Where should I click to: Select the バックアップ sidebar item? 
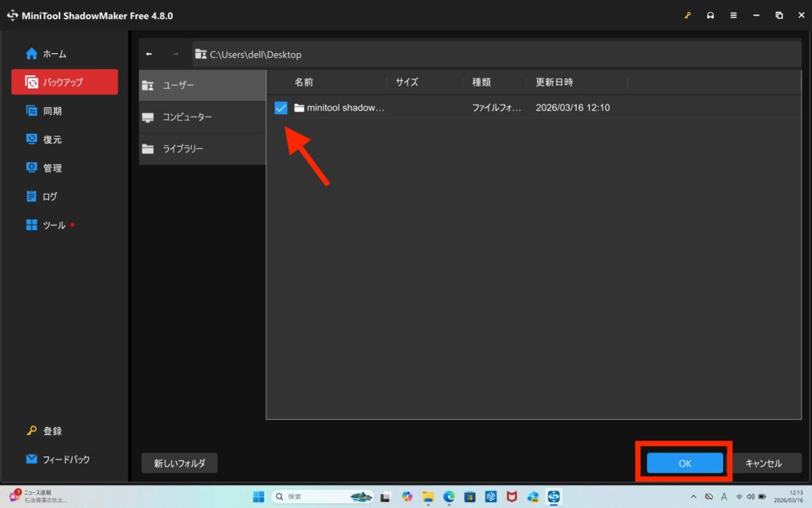click(x=63, y=82)
